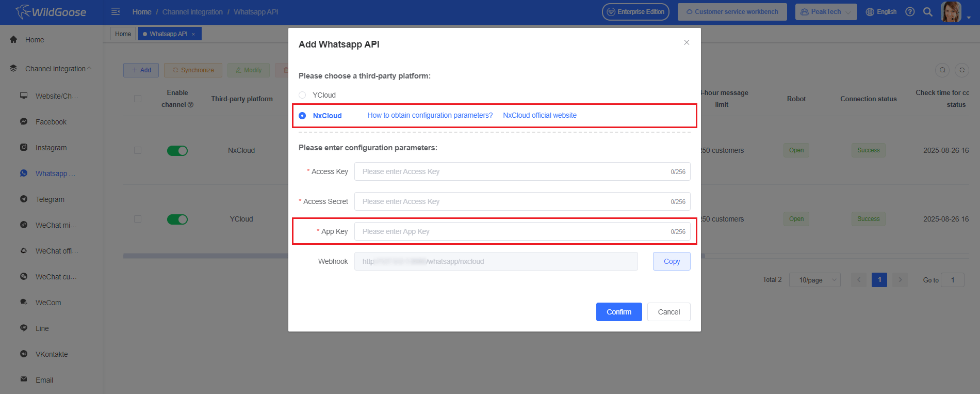
Task: Select the NxCloud radio option
Action: point(302,116)
